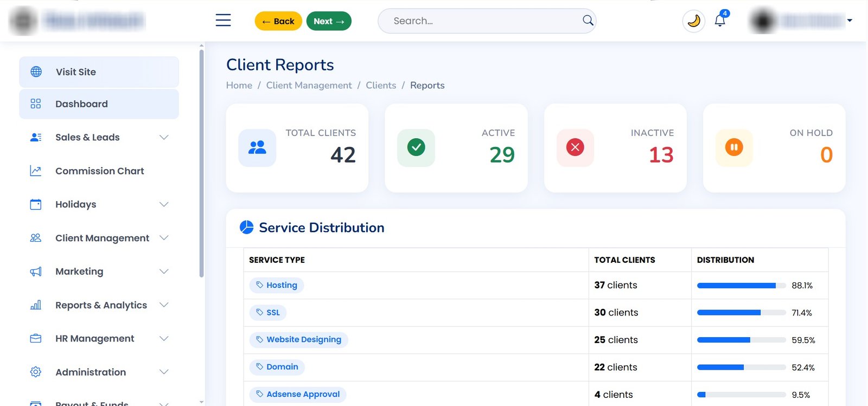Click the green Active checkmark icon
This screenshot has height=406, width=868.
(416, 147)
